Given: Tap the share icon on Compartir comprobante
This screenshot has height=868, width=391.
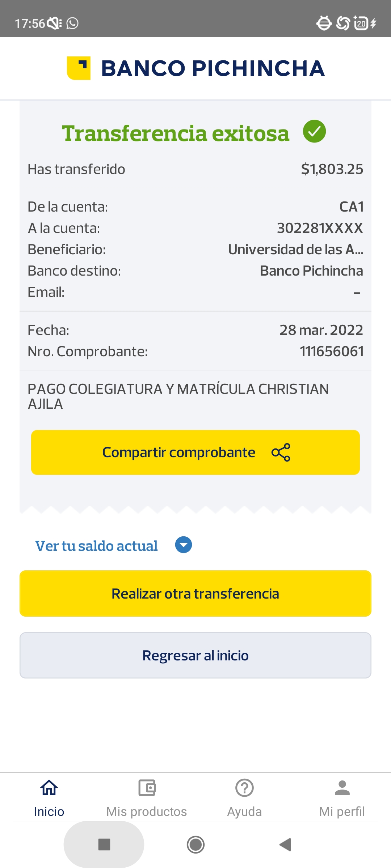Looking at the screenshot, I should (x=281, y=452).
